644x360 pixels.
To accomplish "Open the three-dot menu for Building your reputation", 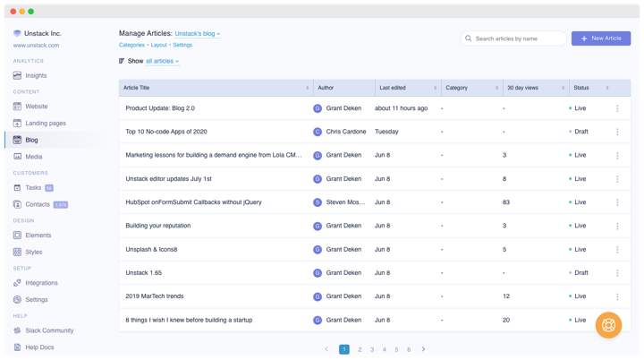I will (x=617, y=226).
